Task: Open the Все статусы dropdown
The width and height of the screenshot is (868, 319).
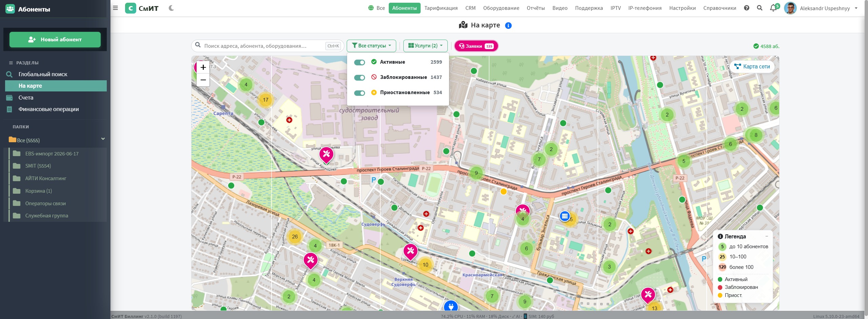Action: pyautogui.click(x=371, y=46)
